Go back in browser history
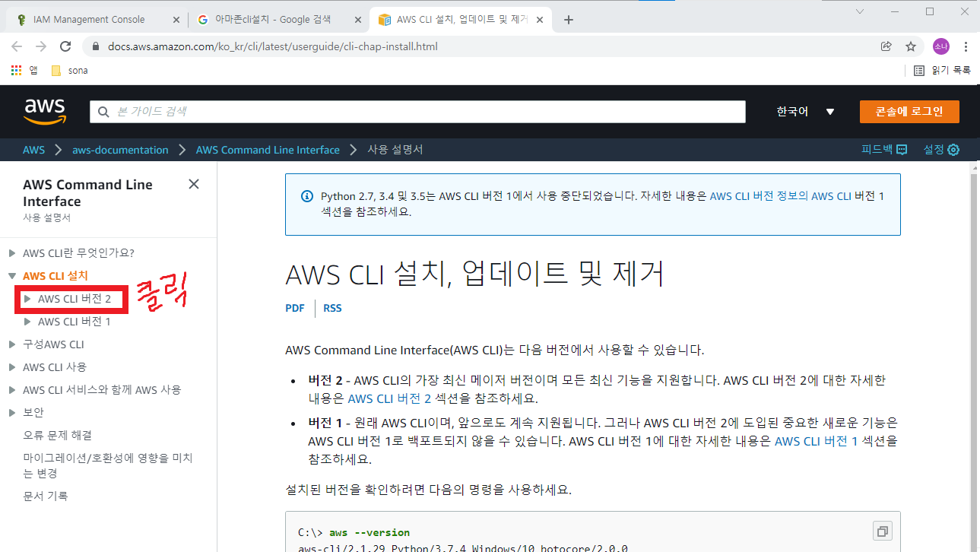 (17, 46)
